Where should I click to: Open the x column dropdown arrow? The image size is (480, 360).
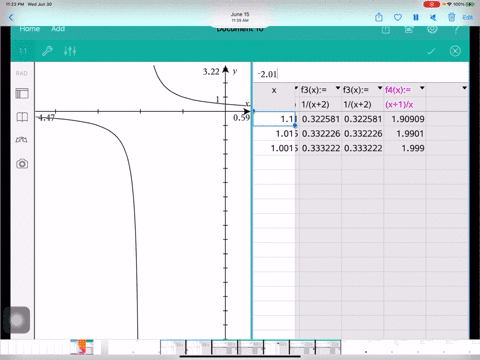[296, 88]
